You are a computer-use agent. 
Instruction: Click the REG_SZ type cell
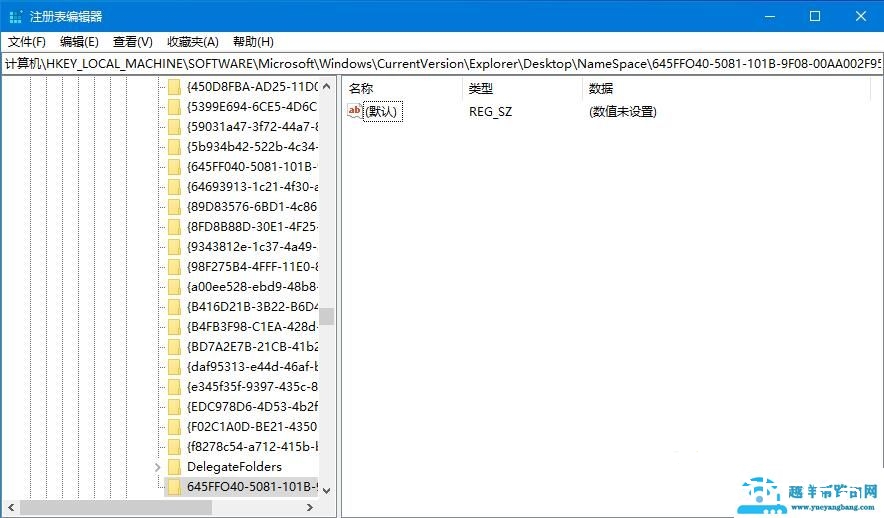[x=490, y=112]
